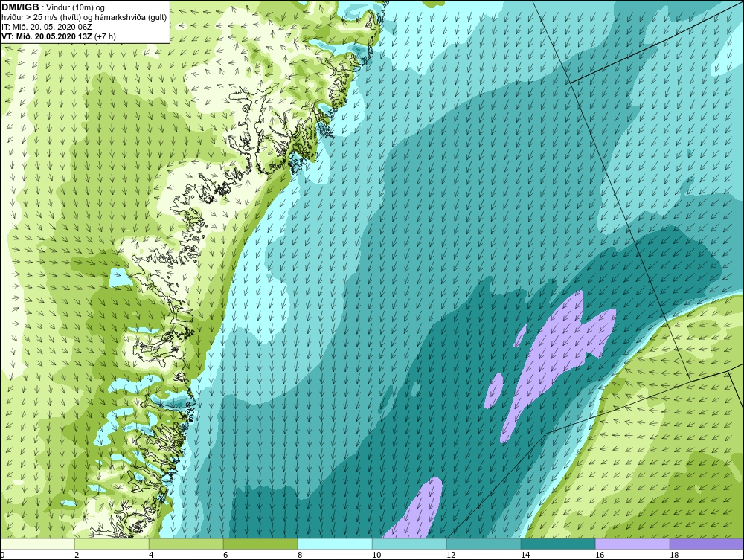This screenshot has width=744, height=560.
Task: Click the 'VT: Mið. 20.05.2020 13Z' line
Action: (47, 36)
